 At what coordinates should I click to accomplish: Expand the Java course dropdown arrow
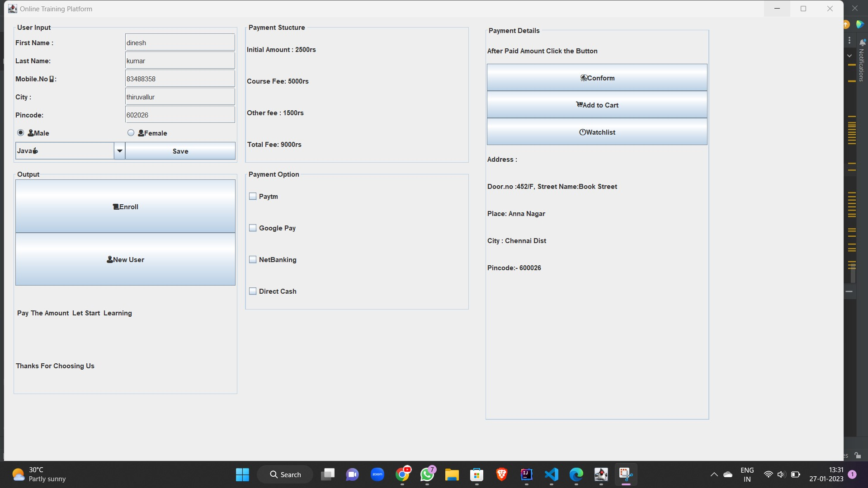pyautogui.click(x=119, y=151)
